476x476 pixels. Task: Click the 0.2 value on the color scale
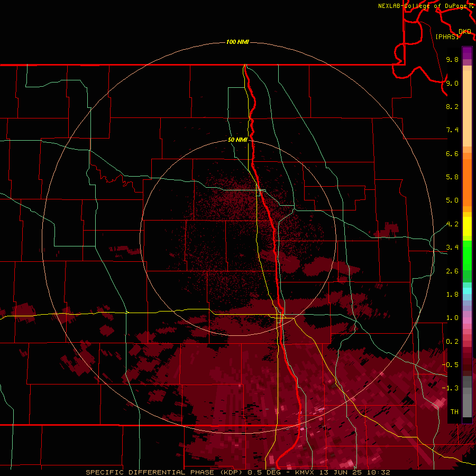[x=452, y=342]
